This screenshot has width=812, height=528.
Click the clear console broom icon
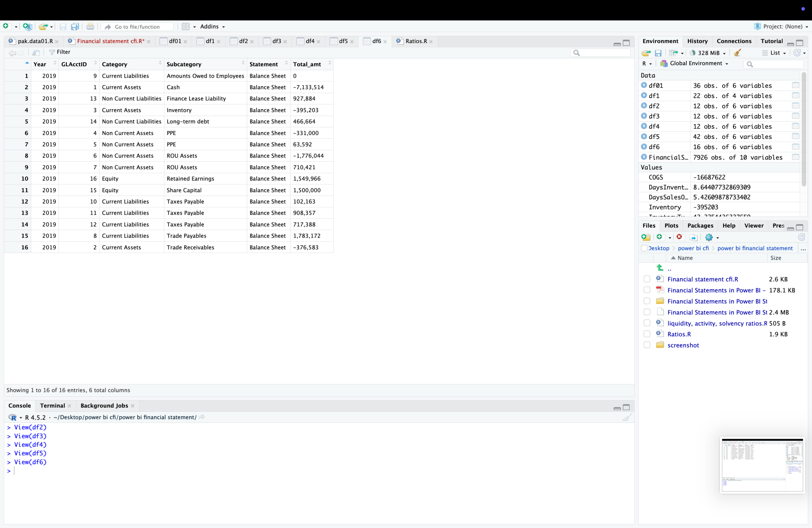627,417
